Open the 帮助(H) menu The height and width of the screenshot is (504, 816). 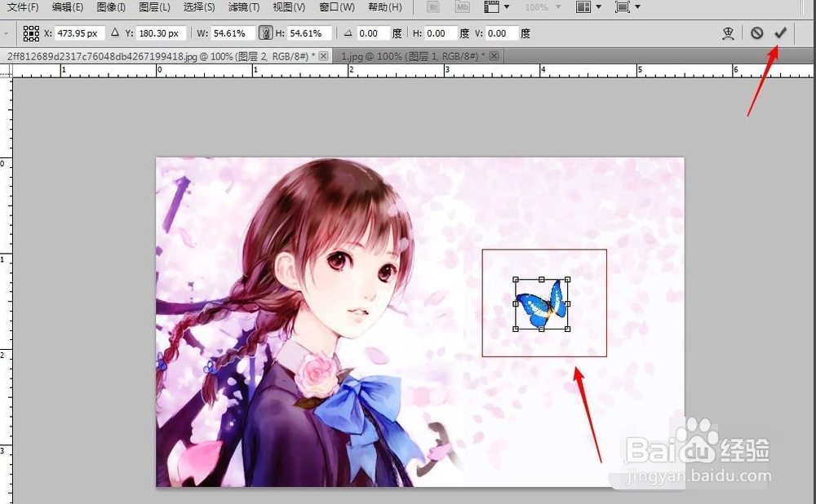(385, 7)
